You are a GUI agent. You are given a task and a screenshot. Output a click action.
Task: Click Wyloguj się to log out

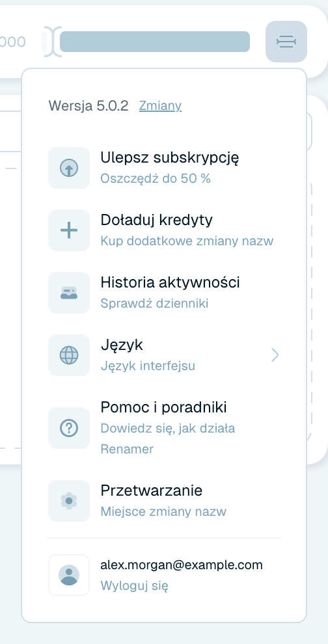[x=135, y=585]
